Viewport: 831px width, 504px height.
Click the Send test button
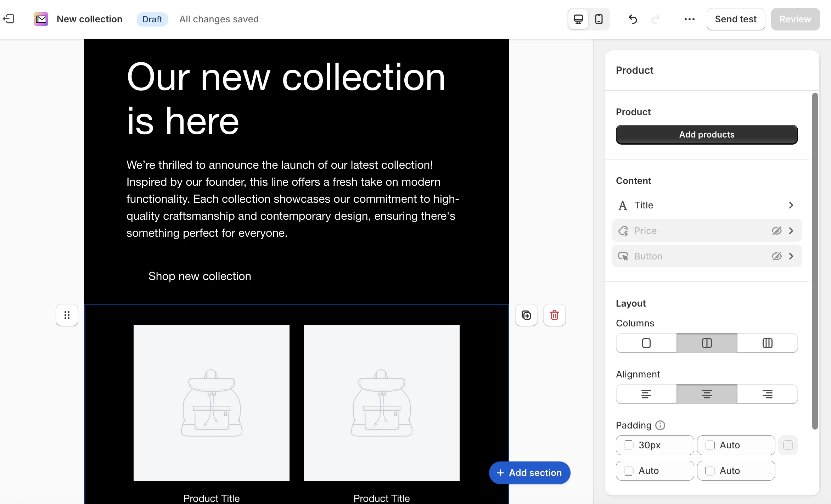pos(736,19)
